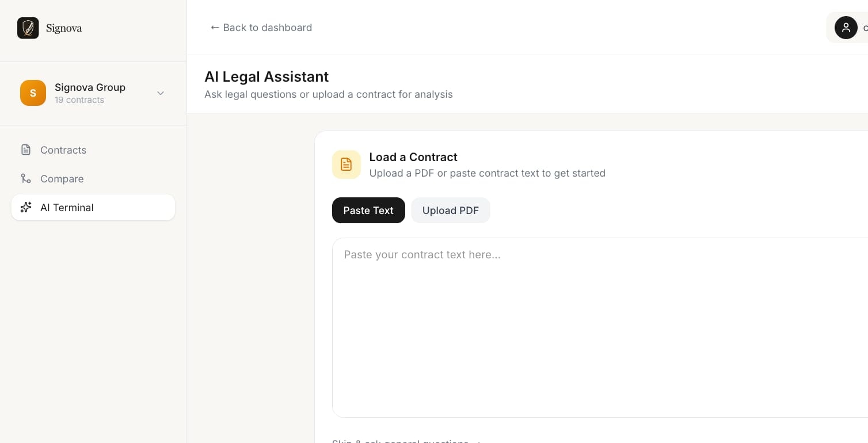This screenshot has width=868, height=443.
Task: Click the back arrow next to dashboard link
Action: coord(215,27)
